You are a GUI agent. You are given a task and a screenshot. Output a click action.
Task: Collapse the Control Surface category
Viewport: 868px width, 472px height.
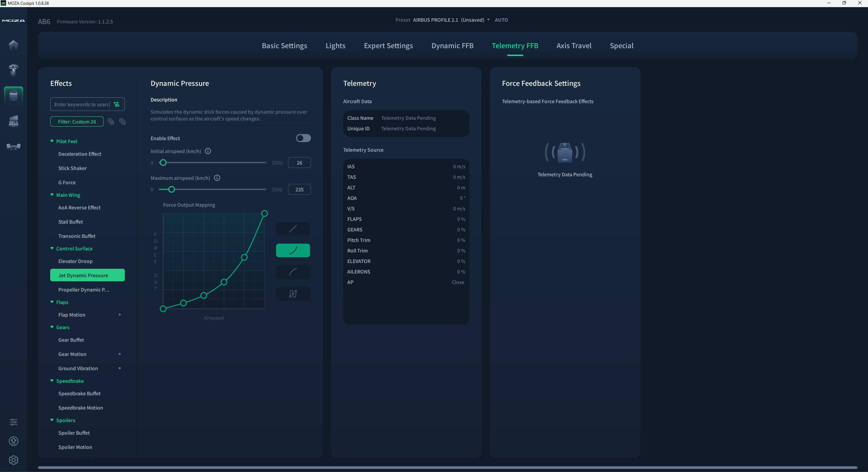[52, 248]
